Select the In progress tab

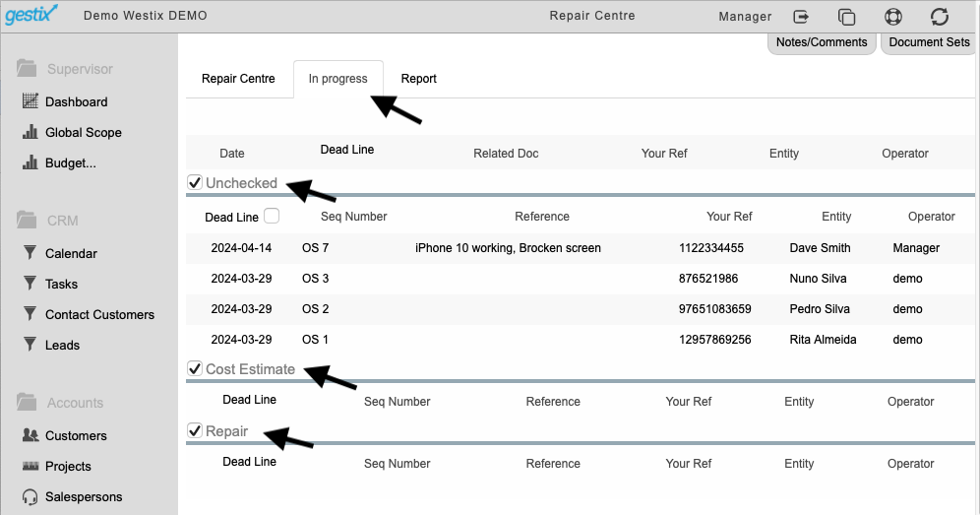(x=338, y=79)
